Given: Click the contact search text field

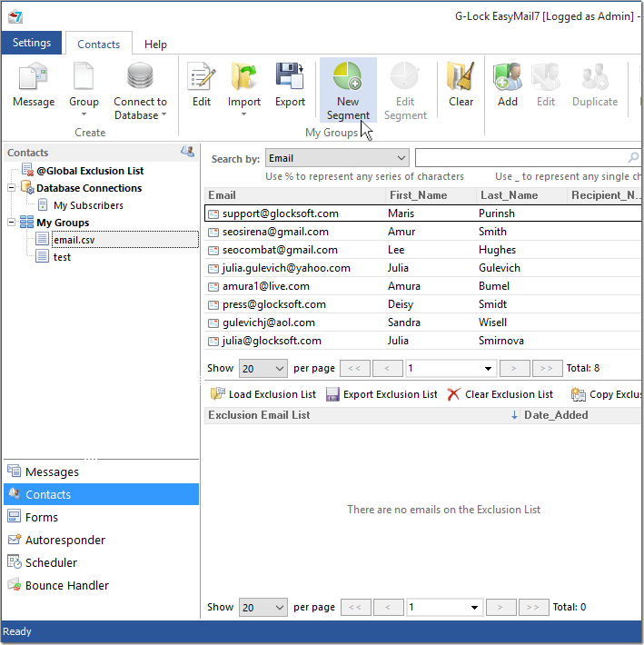Looking at the screenshot, I should pos(520,158).
